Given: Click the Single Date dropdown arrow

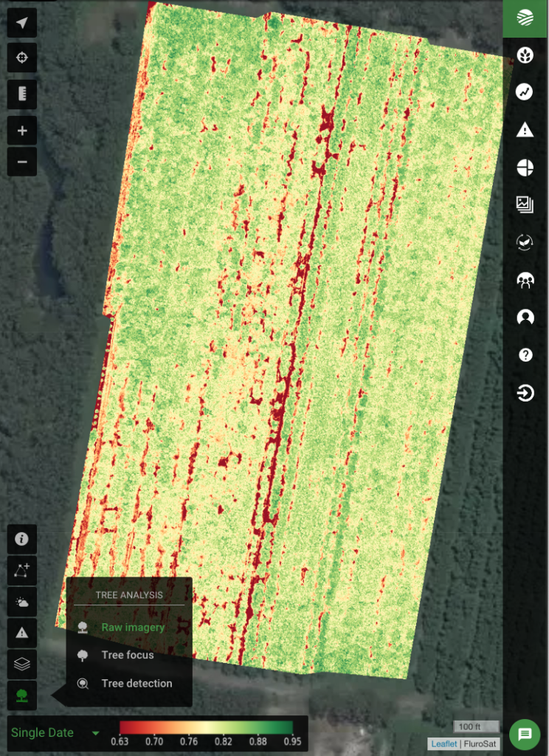Looking at the screenshot, I should point(95,733).
